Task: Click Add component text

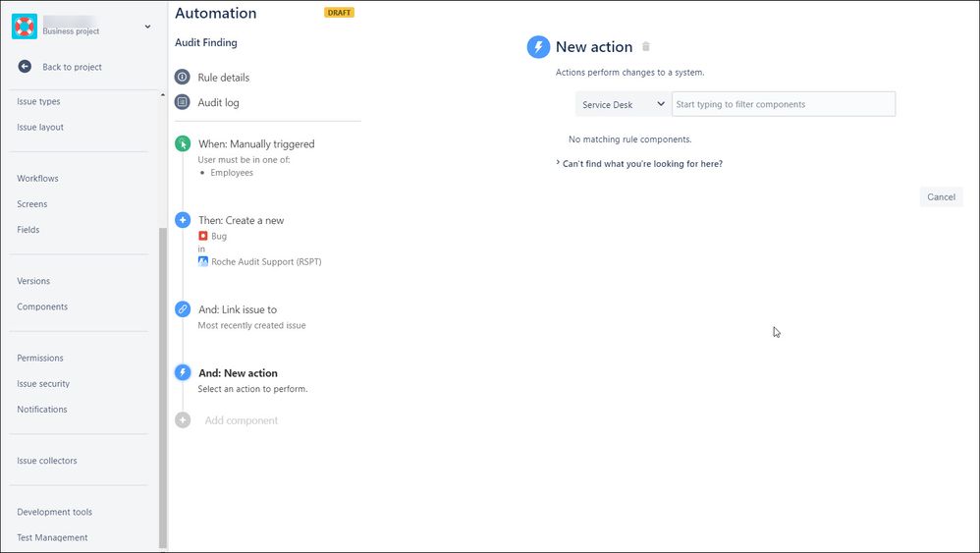Action: click(x=242, y=420)
